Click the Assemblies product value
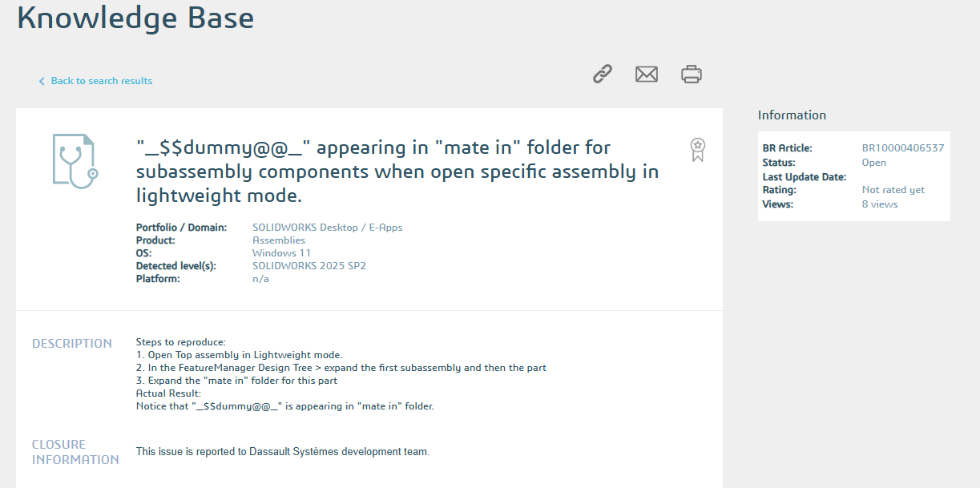The height and width of the screenshot is (488, 980). pyautogui.click(x=278, y=240)
